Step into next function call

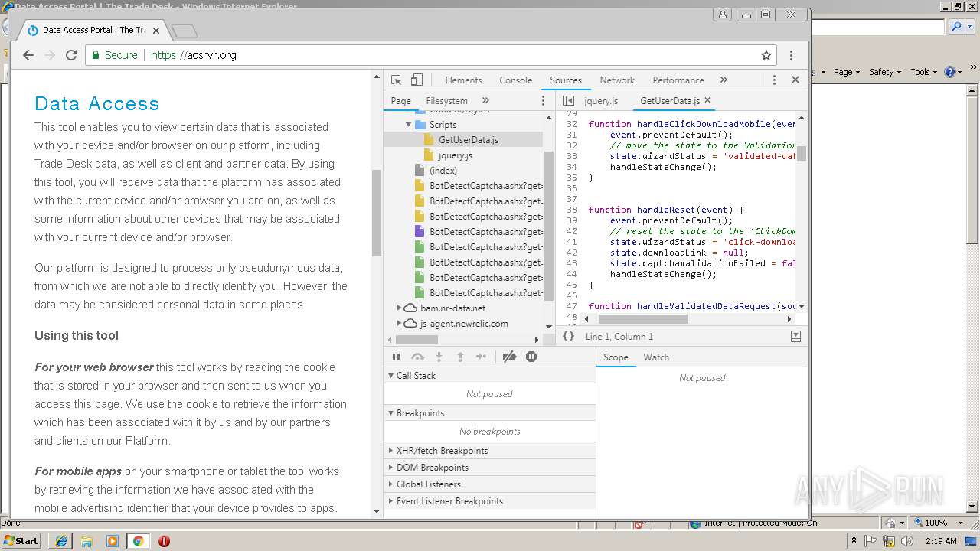pyautogui.click(x=439, y=357)
